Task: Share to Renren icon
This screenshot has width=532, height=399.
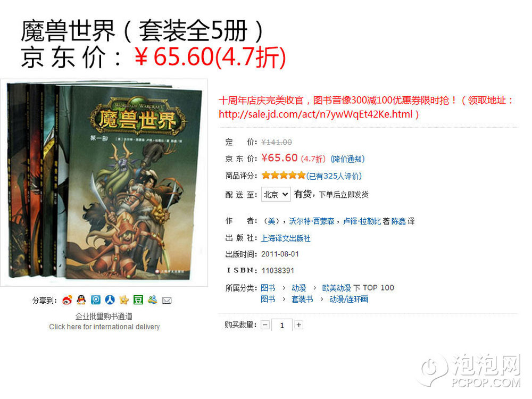Action: (110, 300)
